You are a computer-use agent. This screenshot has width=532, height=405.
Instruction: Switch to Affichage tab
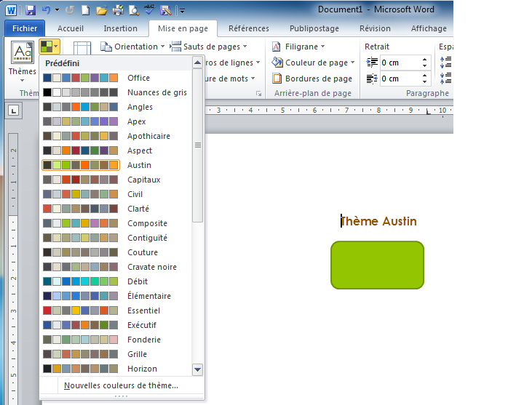[429, 28]
